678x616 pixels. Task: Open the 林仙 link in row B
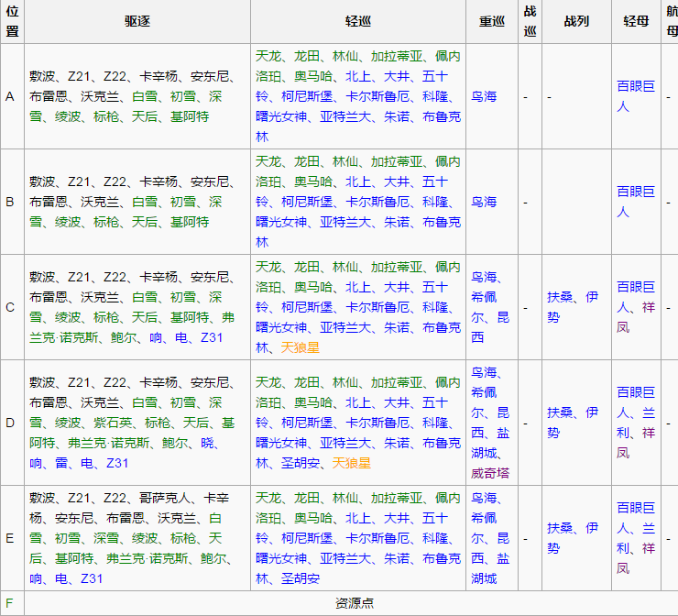(x=345, y=161)
